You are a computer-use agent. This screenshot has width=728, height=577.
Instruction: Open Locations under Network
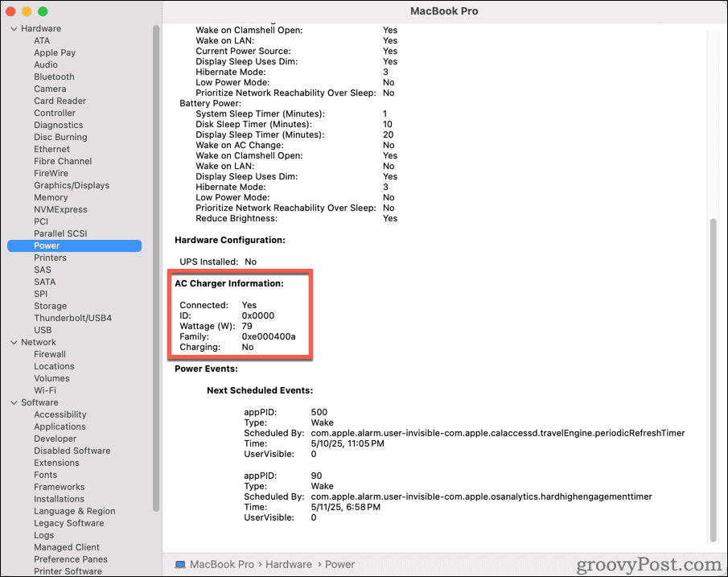point(54,366)
